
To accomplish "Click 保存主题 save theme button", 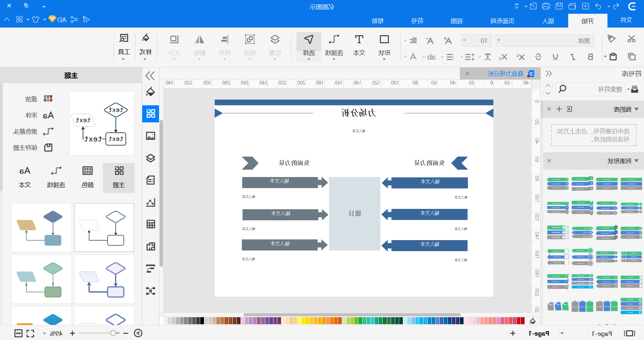I will 33,148.
